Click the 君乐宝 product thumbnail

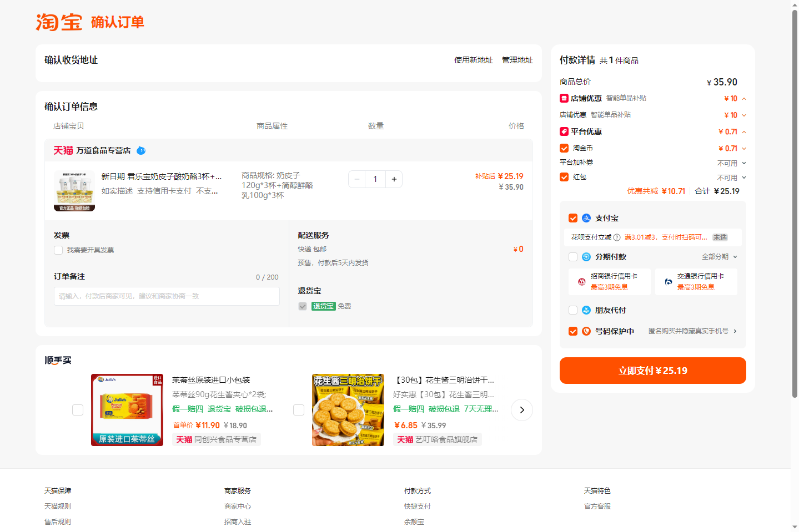[74, 191]
